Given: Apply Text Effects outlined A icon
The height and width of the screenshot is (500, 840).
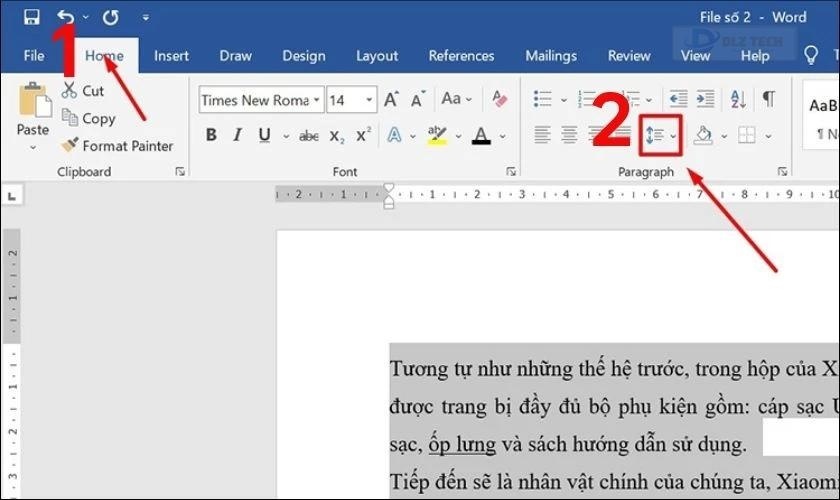Looking at the screenshot, I should [x=394, y=135].
